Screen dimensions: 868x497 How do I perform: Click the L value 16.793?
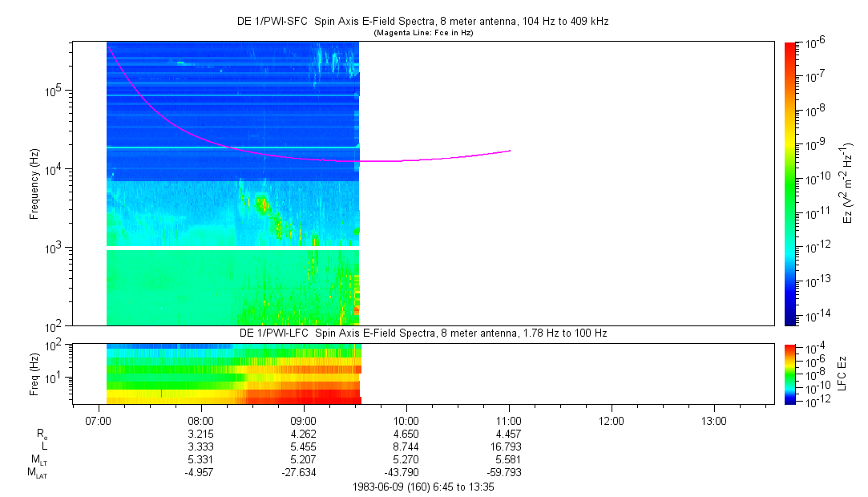tap(506, 446)
